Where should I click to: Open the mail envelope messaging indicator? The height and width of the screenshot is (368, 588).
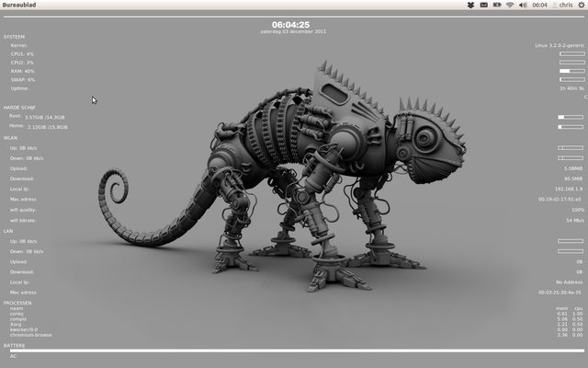click(x=484, y=5)
